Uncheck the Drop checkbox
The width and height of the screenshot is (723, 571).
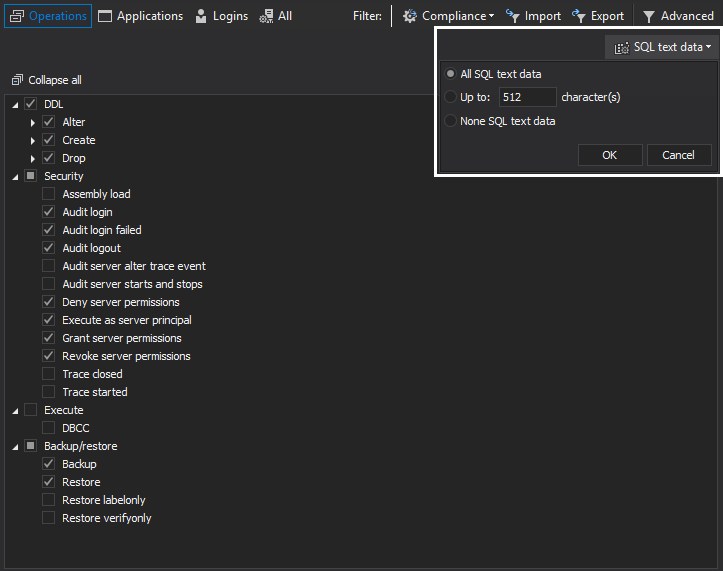tap(48, 158)
